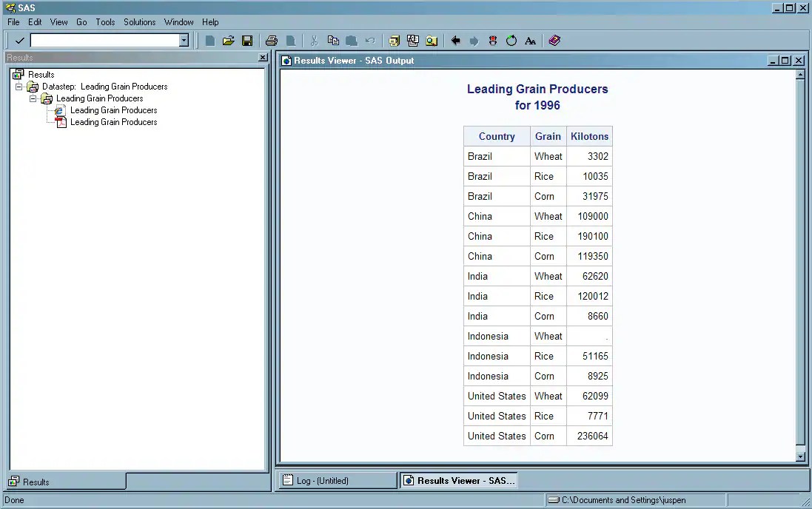
Task: Open the Tools menu
Action: [104, 22]
